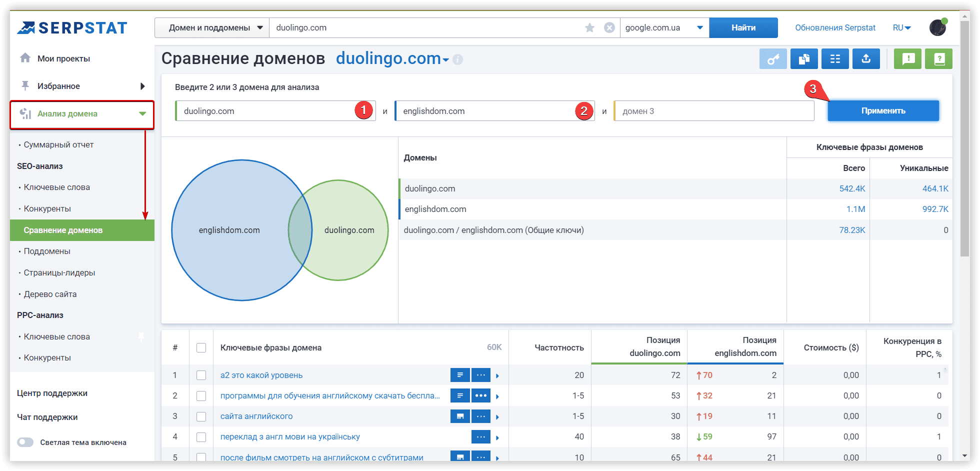Star the duolingo.com search as favorite
The height and width of the screenshot is (471, 980).
pyautogui.click(x=590, y=28)
